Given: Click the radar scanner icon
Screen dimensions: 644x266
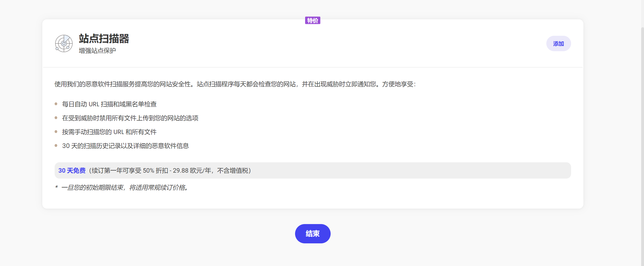Looking at the screenshot, I should [x=64, y=43].
